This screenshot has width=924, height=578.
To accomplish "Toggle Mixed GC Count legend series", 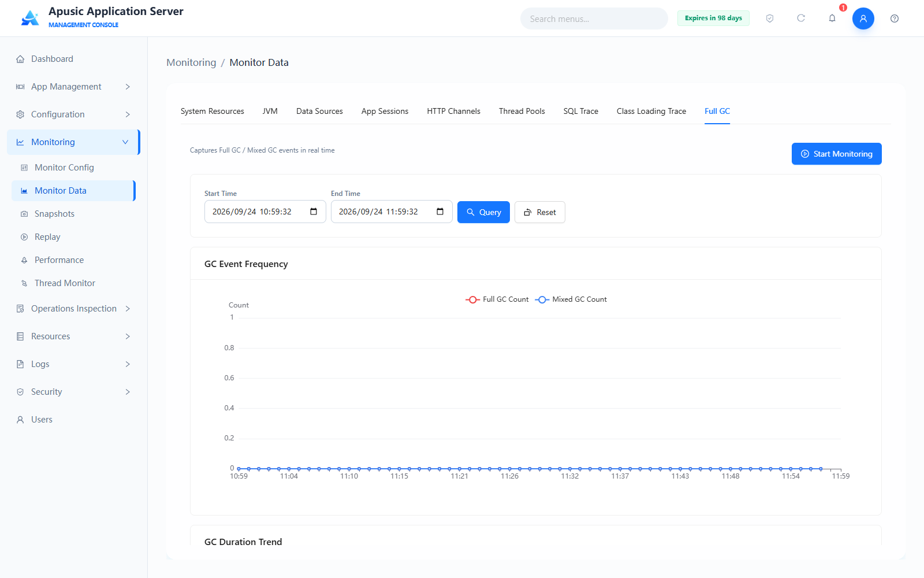I will [571, 299].
